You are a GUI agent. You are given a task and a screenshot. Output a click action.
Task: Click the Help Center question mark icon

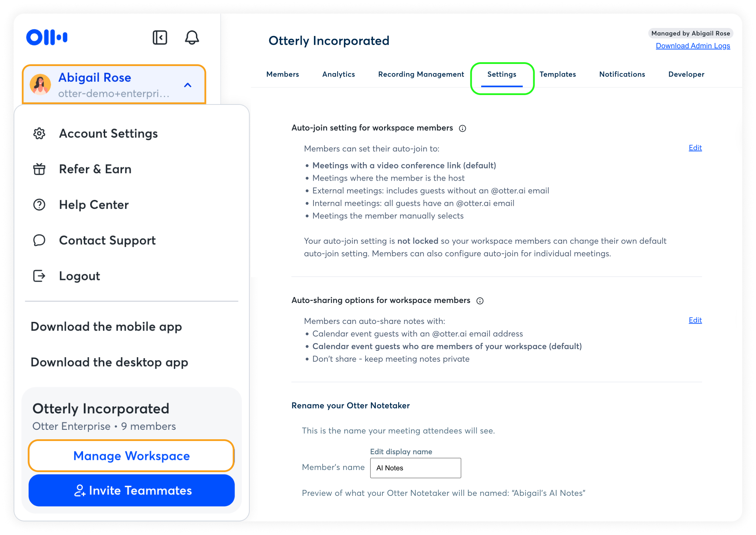(39, 205)
